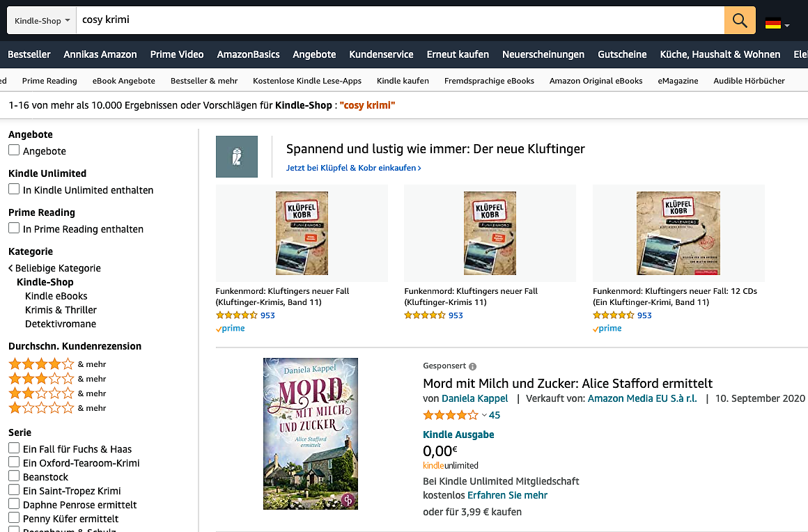The height and width of the screenshot is (532, 808).
Task: Click star rating of first Funkenmord product
Action: (x=237, y=315)
